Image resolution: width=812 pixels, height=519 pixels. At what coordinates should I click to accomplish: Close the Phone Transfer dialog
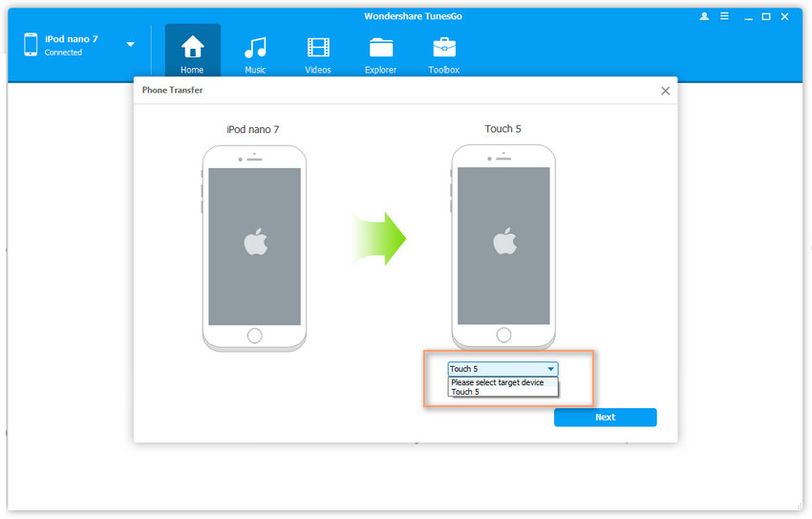(x=665, y=91)
